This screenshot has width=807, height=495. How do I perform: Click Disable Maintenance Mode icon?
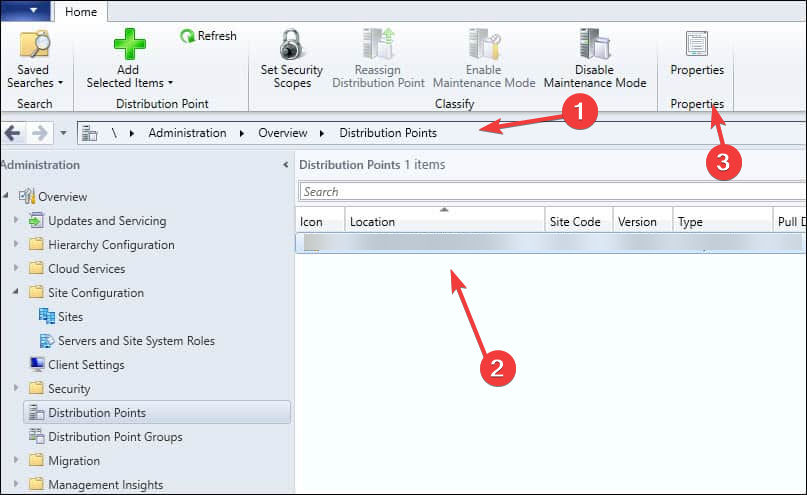click(594, 44)
